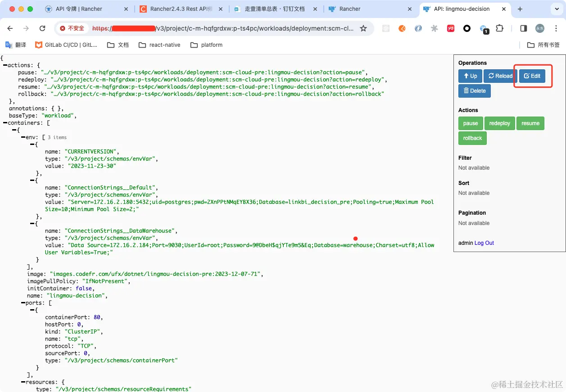This screenshot has width=566, height=392.
Task: Open the GitLab CI/CD bookmark
Action: coord(66,45)
